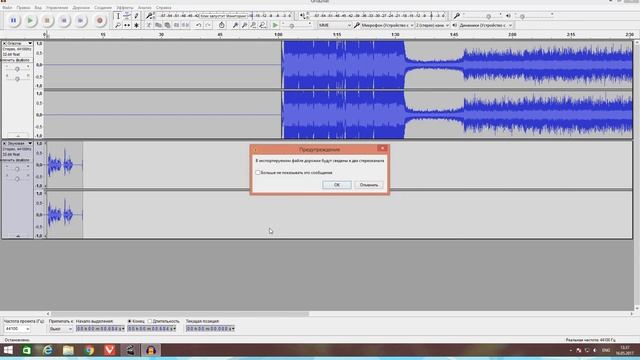Image resolution: width=640 pixels, height=360 pixels.
Task: Click the Silence audio icon
Action: (x=185, y=25)
